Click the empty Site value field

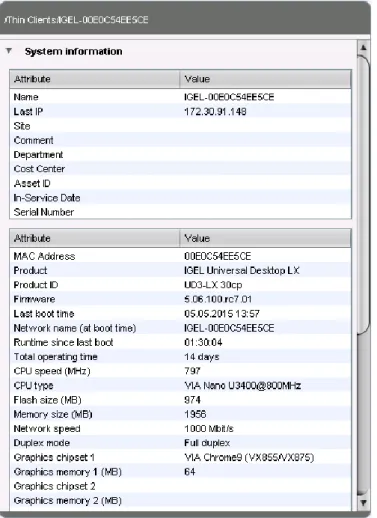click(265, 126)
